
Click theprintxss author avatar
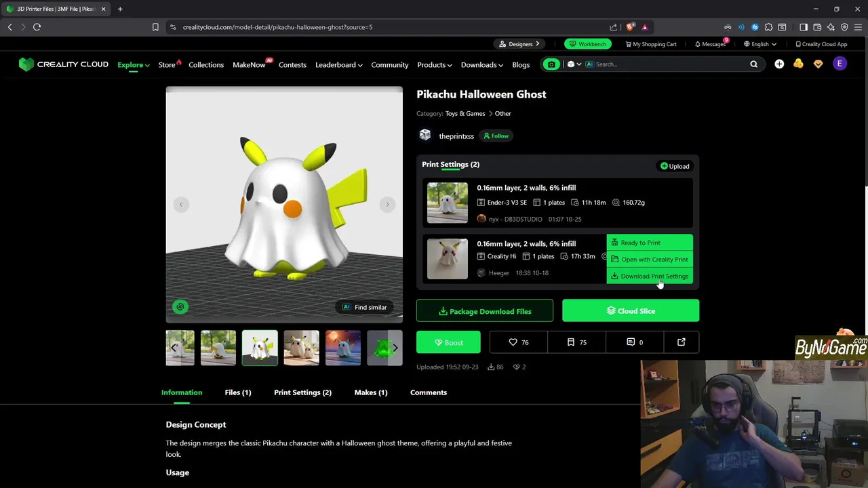point(425,136)
